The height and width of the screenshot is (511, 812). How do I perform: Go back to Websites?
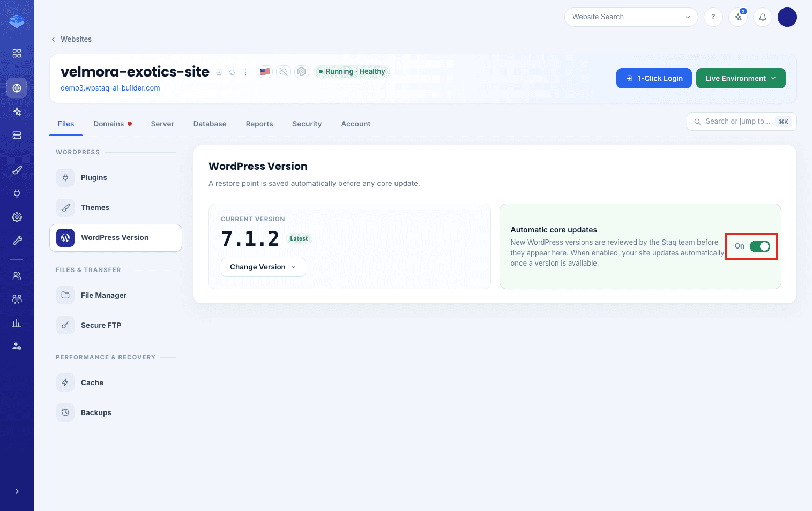click(x=71, y=39)
